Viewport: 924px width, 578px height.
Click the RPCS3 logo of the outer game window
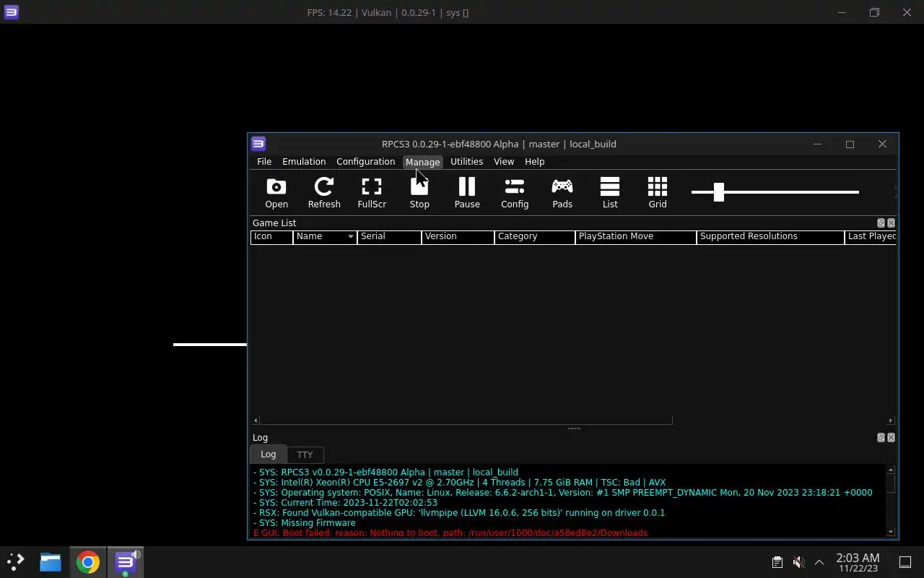pyautogui.click(x=11, y=12)
